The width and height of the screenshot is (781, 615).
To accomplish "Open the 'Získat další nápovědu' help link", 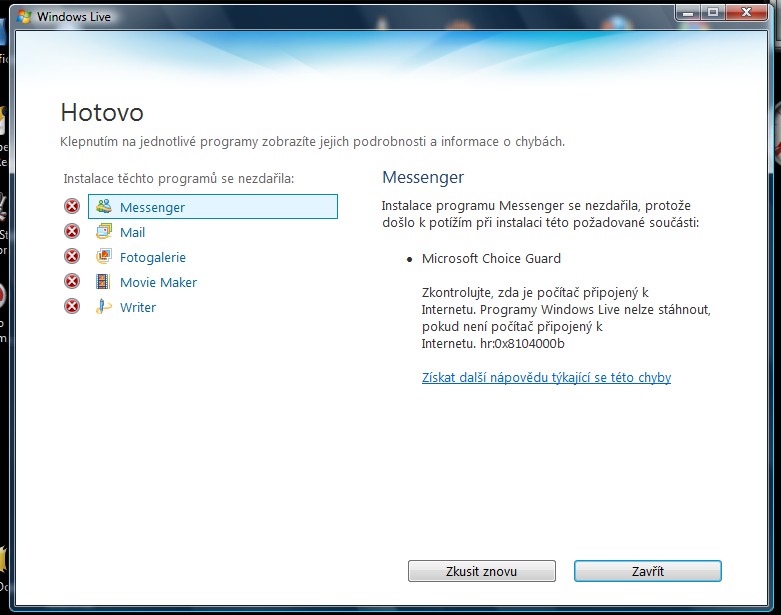I will (x=546, y=377).
